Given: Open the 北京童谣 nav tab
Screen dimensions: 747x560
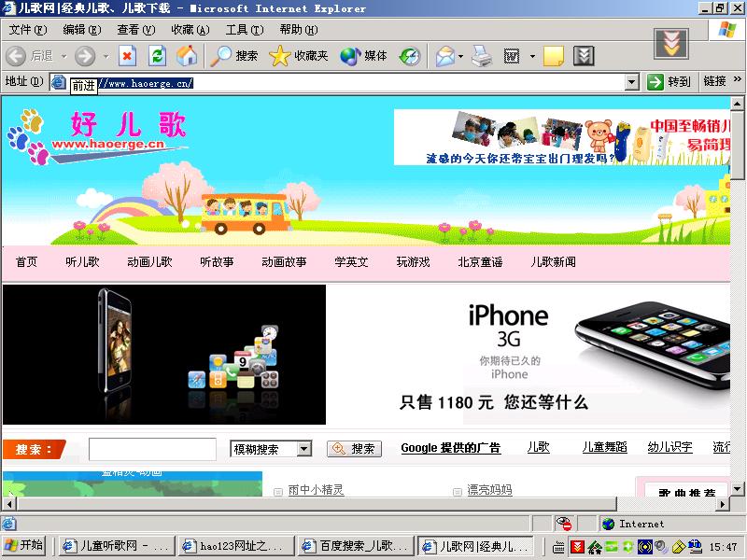Looking at the screenshot, I should 480,262.
